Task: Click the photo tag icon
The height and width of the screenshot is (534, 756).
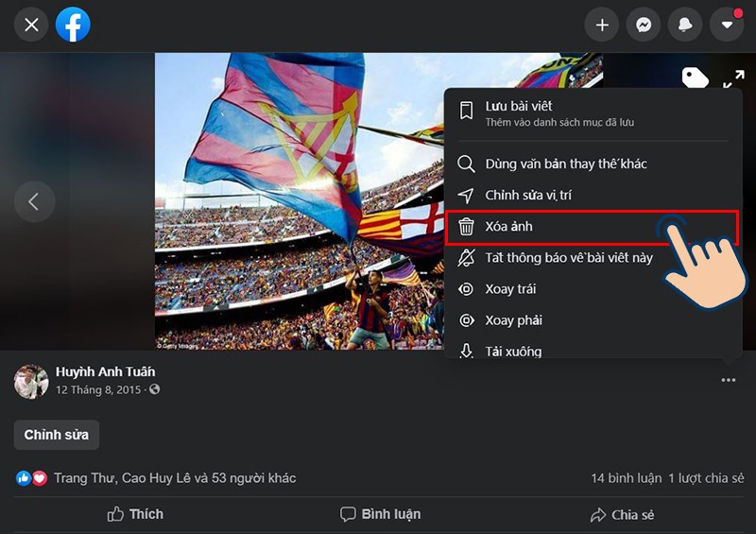Action: [x=695, y=78]
